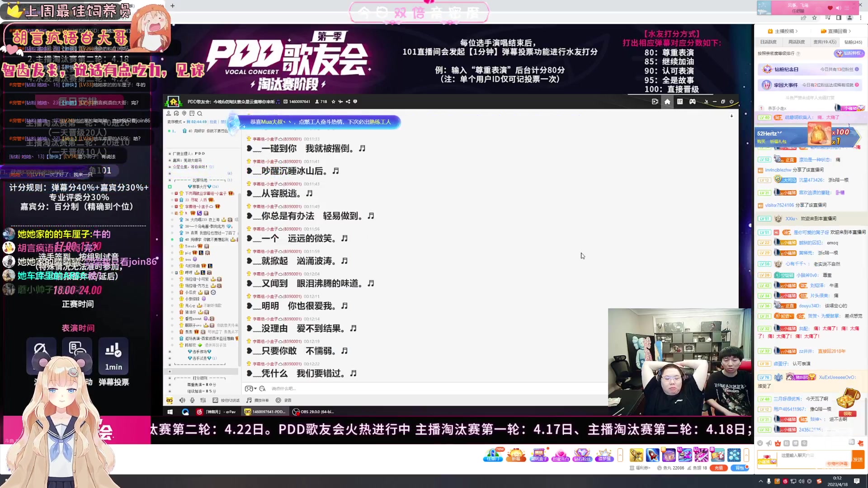Show hidden system tray icons
This screenshot has height=488, width=868.
[760, 481]
